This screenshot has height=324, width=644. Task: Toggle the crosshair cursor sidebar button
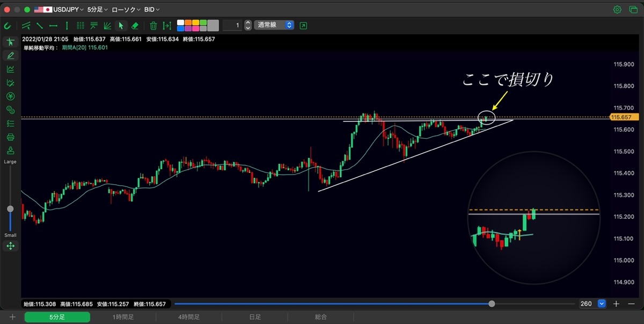(10, 42)
